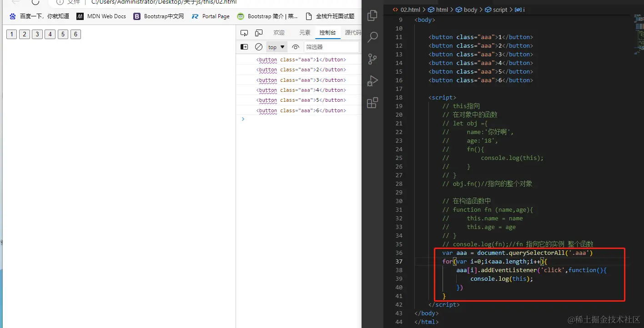Click the '// 在构造函数中' comment on line 30
Viewport: 644px width, 328px height.
point(466,201)
